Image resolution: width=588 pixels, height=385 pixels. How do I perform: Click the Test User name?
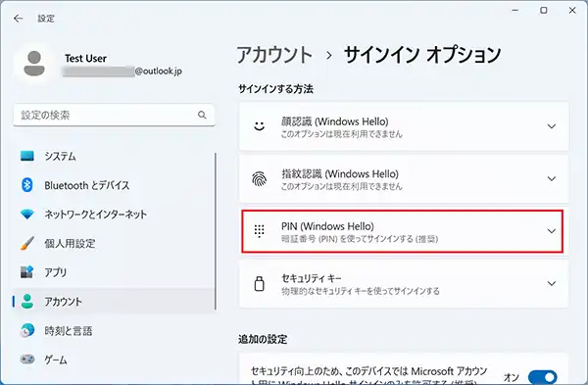click(x=85, y=59)
